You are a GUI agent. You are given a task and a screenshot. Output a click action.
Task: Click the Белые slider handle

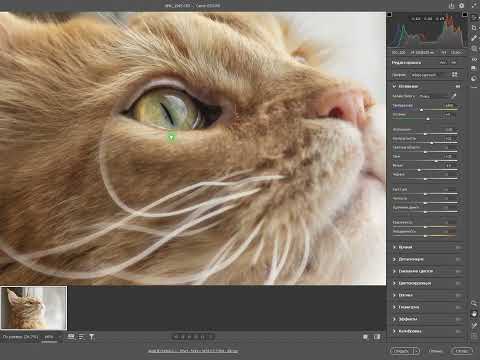click(419, 170)
